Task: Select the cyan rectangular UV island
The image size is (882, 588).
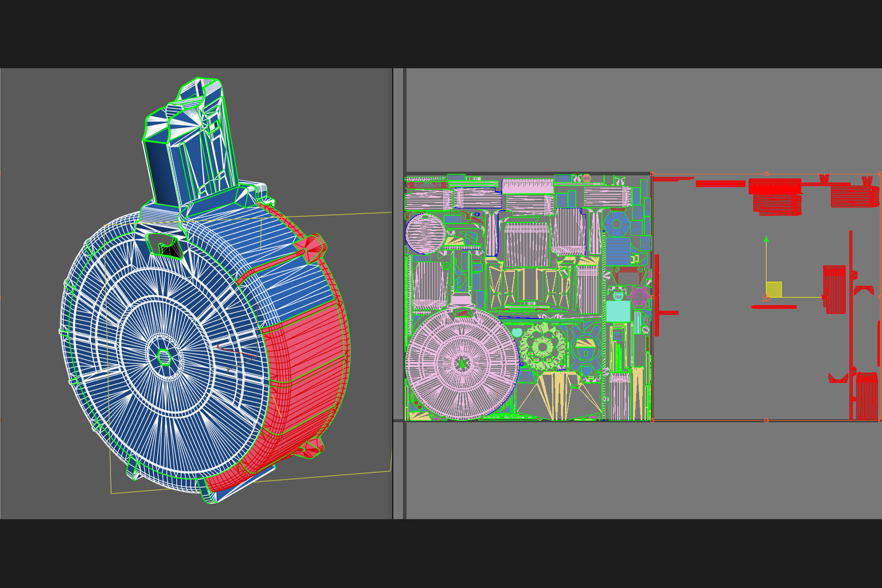Action: pos(618,311)
